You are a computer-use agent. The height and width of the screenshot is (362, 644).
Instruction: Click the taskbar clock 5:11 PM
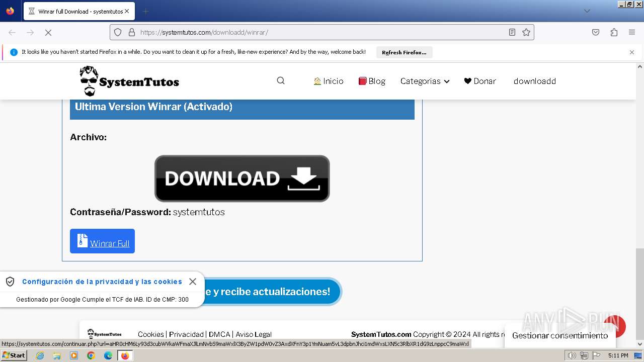[618, 355]
